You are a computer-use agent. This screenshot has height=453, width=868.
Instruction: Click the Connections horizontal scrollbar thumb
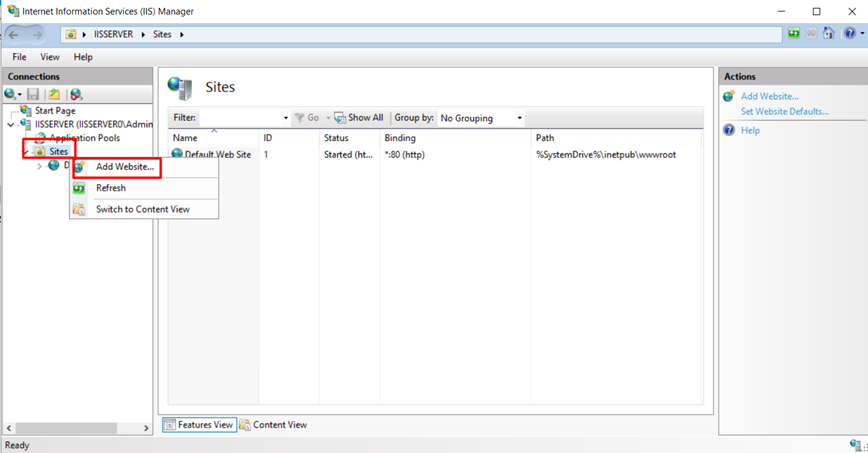click(x=65, y=428)
